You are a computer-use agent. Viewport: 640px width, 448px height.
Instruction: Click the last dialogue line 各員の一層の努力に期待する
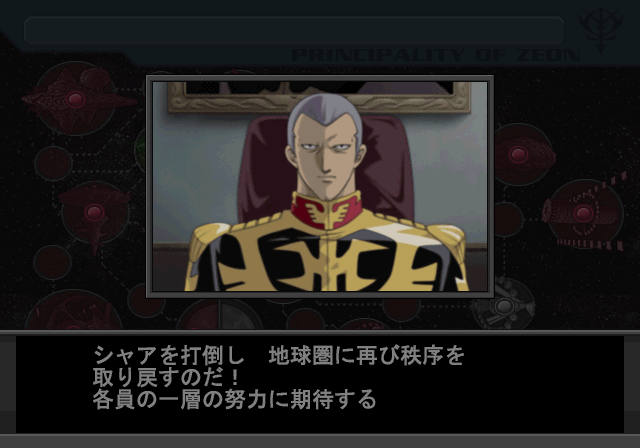234,399
